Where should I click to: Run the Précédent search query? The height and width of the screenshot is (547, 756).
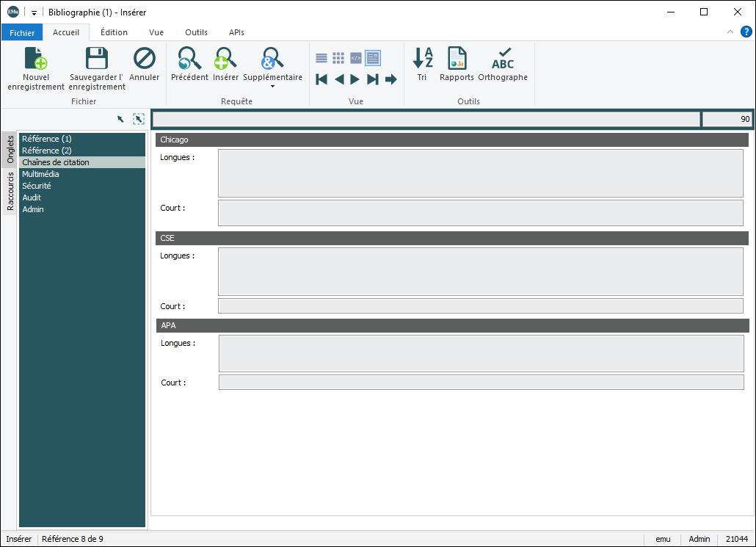tap(189, 59)
